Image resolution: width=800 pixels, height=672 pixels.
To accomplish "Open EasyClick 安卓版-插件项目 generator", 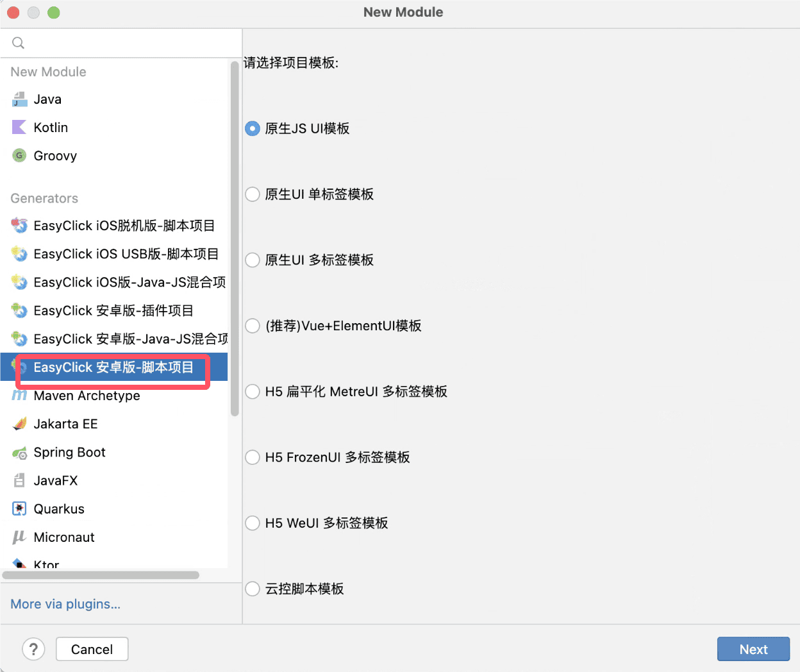I will tap(113, 311).
